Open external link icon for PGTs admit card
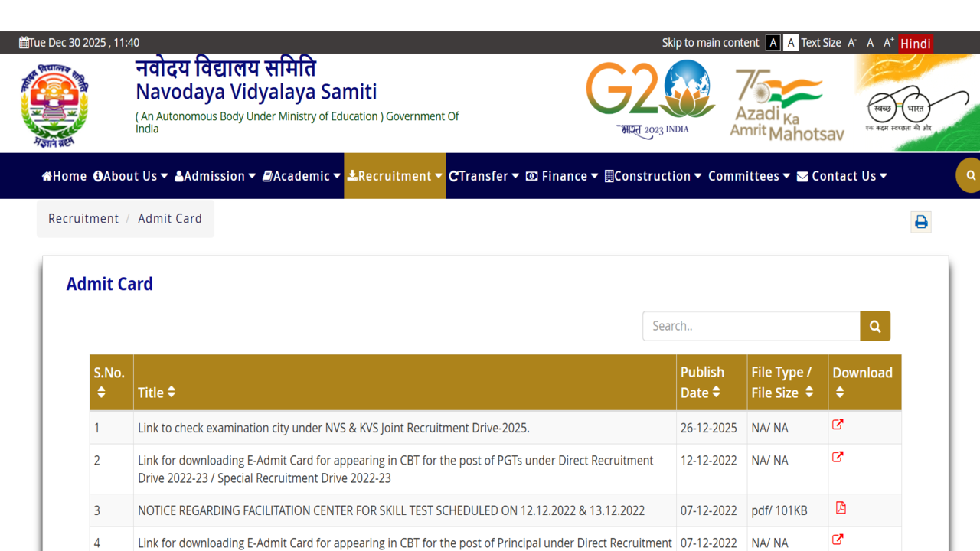 tap(838, 457)
